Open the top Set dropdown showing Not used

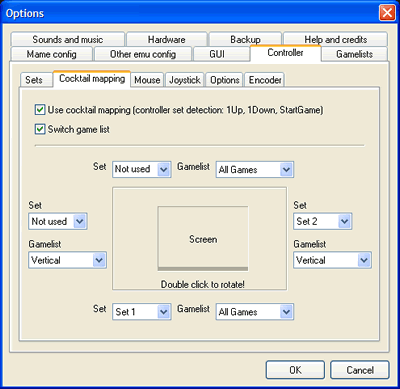[142, 169]
